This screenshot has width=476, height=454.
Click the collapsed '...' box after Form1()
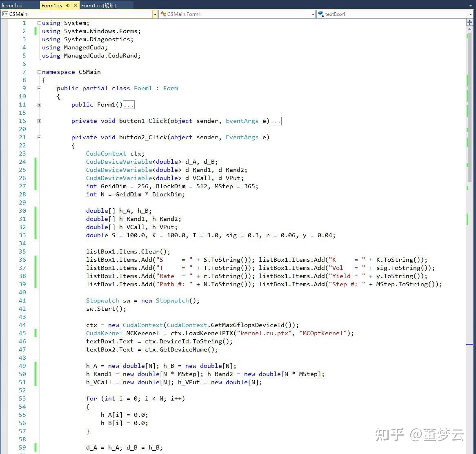129,105
